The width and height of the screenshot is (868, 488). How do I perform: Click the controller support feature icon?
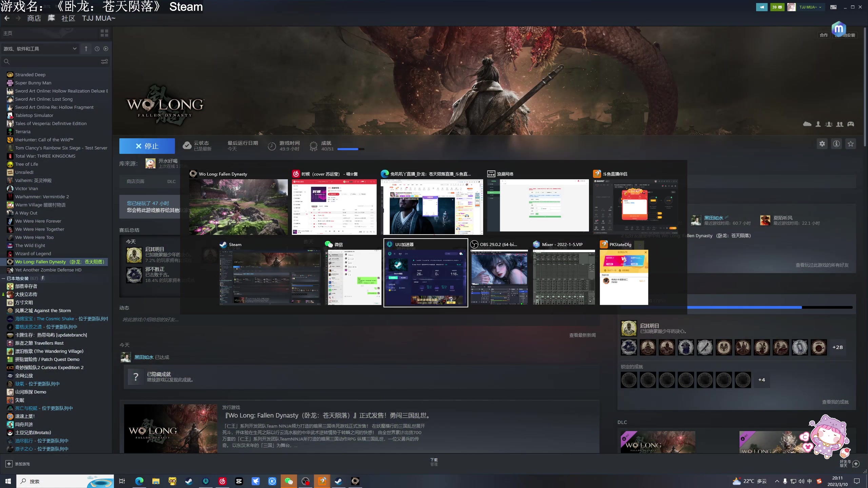pyautogui.click(x=851, y=124)
